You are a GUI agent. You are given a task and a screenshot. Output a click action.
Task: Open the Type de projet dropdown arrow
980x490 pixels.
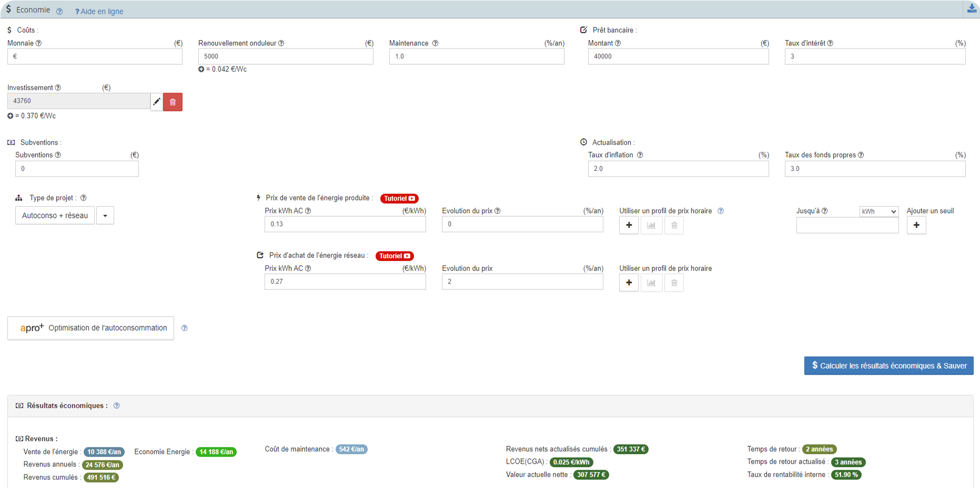105,215
